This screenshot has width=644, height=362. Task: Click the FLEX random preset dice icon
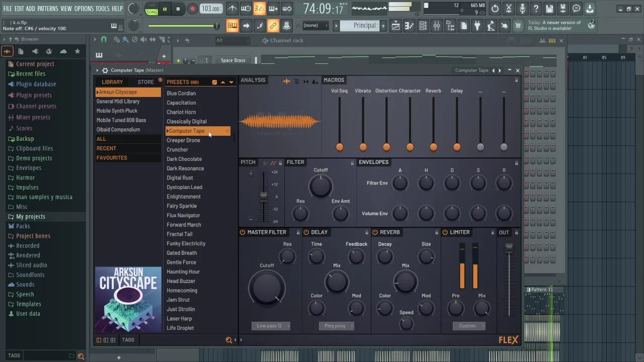[x=214, y=82]
